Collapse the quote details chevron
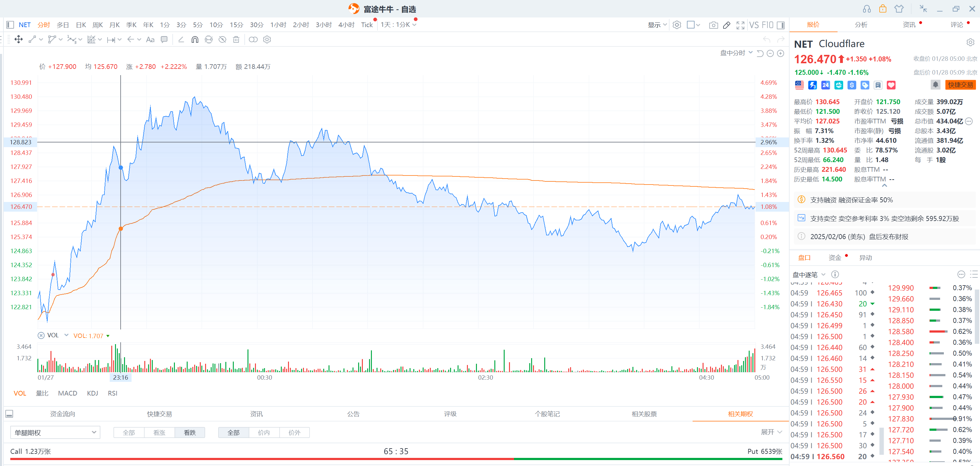The image size is (980, 466). click(x=885, y=186)
